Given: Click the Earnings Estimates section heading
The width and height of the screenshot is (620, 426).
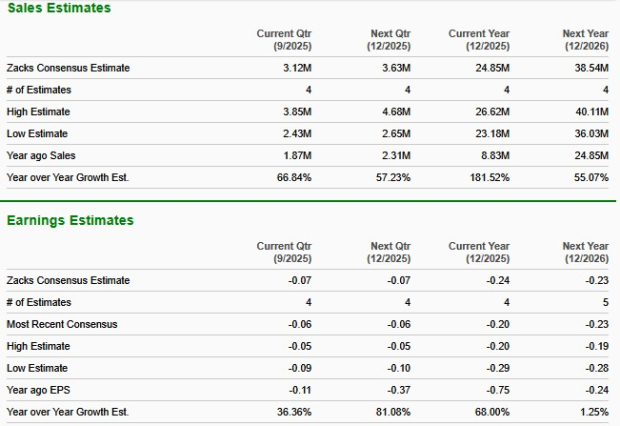Looking at the screenshot, I should [x=70, y=220].
